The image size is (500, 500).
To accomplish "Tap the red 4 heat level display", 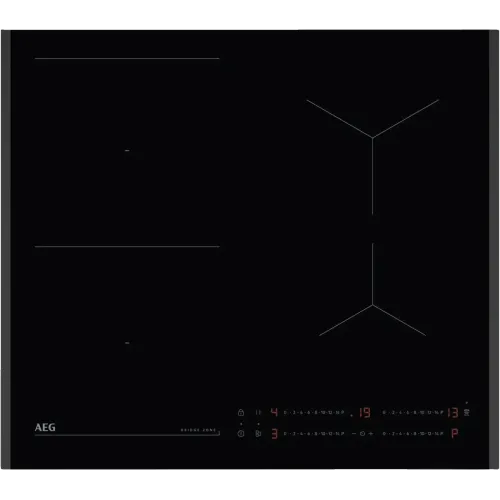I will click(x=274, y=412).
